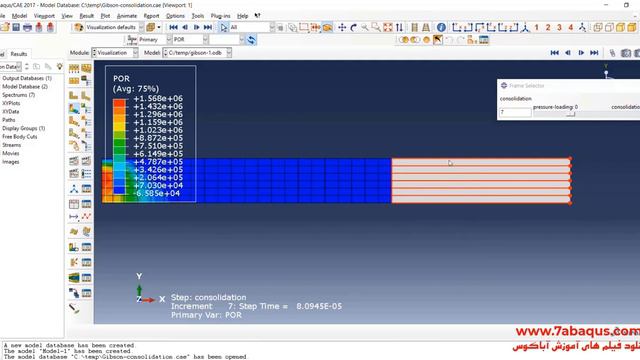Click the Replace Selected display group icon

pos(404,40)
